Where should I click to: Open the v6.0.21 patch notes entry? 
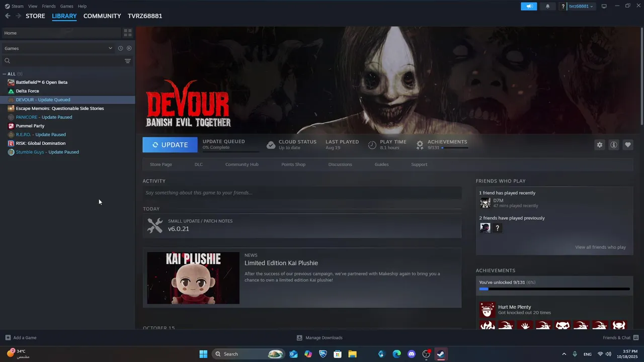(302, 225)
